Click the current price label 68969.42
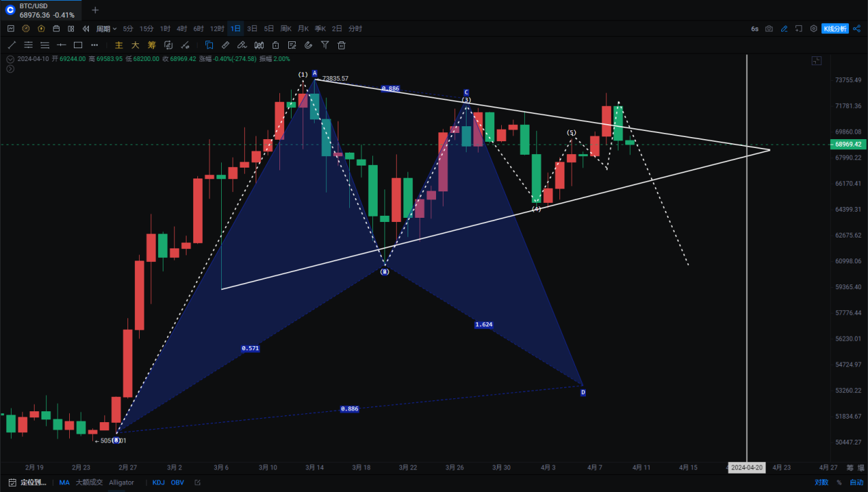868x492 pixels. point(848,145)
